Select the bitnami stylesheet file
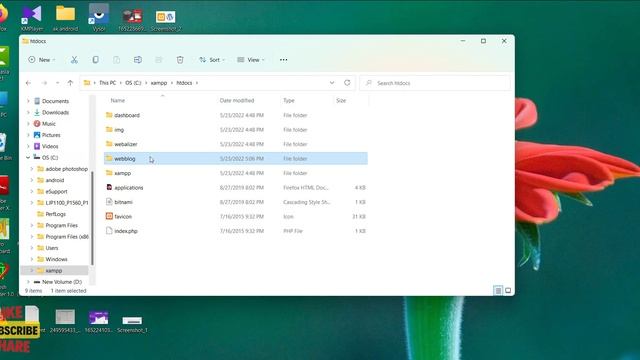Image resolution: width=640 pixels, height=360 pixels. [x=236, y=202]
